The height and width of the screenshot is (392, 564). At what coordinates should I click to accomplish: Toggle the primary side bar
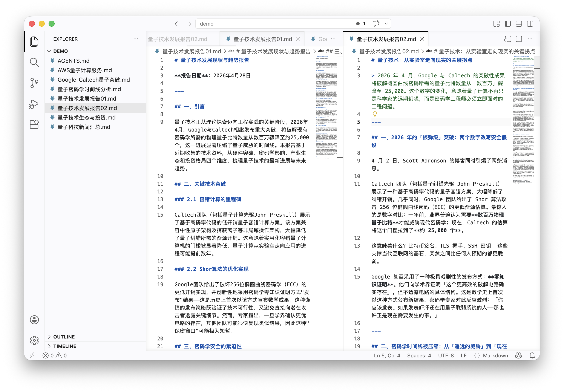click(x=507, y=24)
